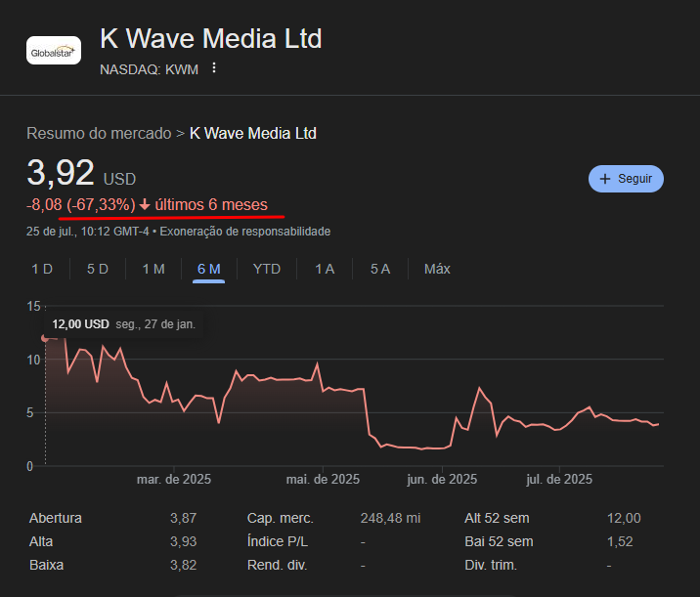Click the -8,08 (-67,33%) change text

81,205
